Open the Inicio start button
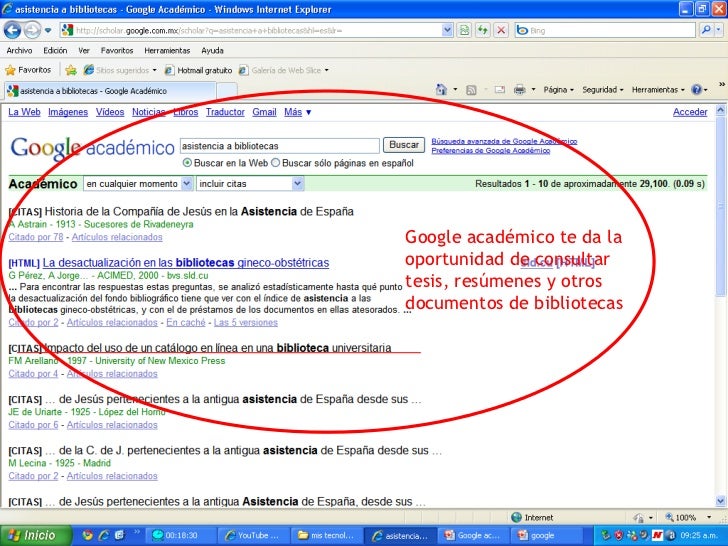 point(36,535)
